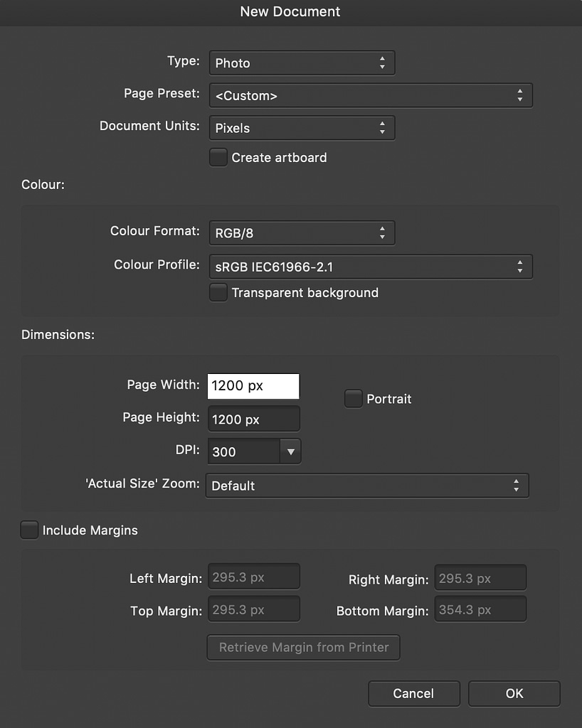Click the Page Width input field
582x728 pixels.
pyautogui.click(x=253, y=385)
